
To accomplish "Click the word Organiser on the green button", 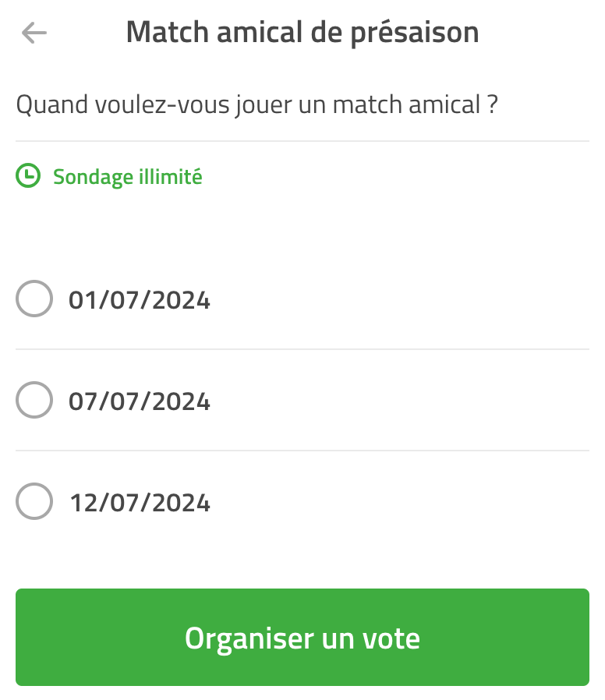I will pos(249,639).
